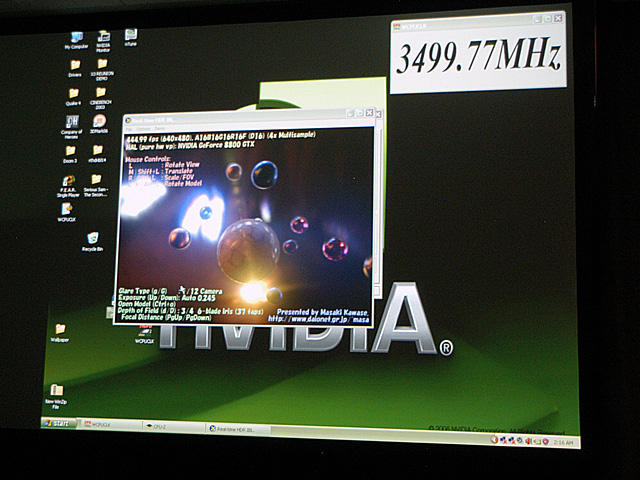Switch to WCPUCLK taskbar button
Screen dimensions: 640x480
click(109, 425)
